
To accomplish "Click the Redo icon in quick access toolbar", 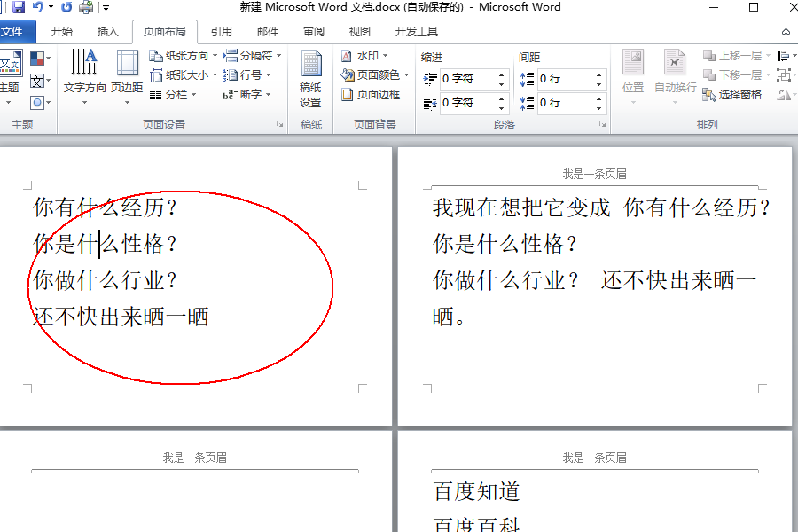I will [x=66, y=7].
